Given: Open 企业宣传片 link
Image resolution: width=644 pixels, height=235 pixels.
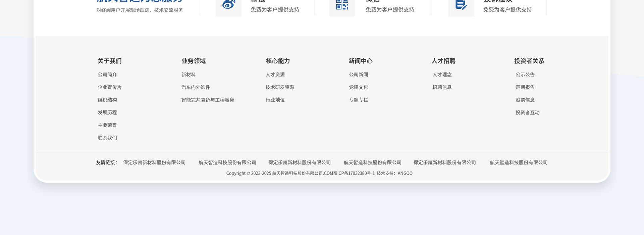Looking at the screenshot, I should [109, 87].
